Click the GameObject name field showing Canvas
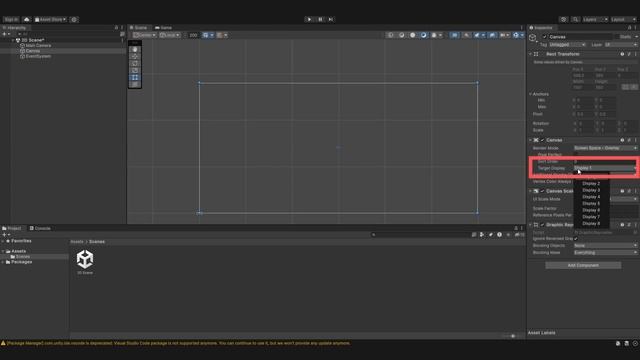Screen dimensions: 640x360 580,37
